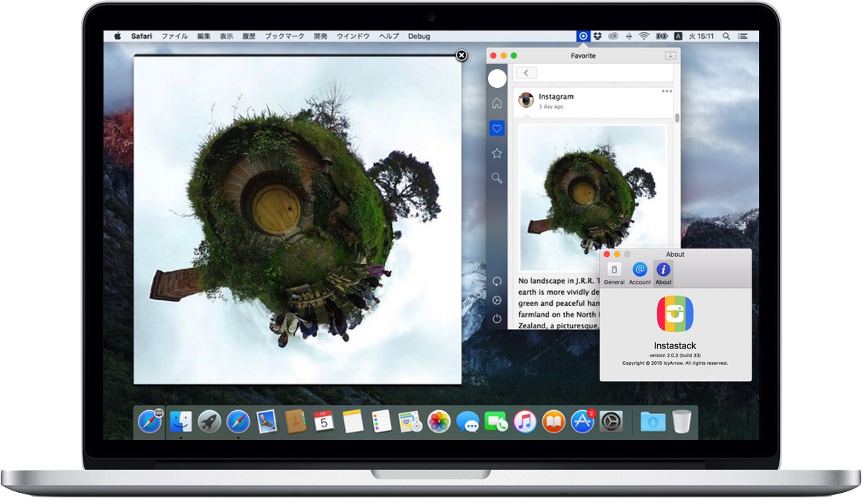Open the three-dot options on Instagram post
The height and width of the screenshot is (504, 862).
click(666, 92)
